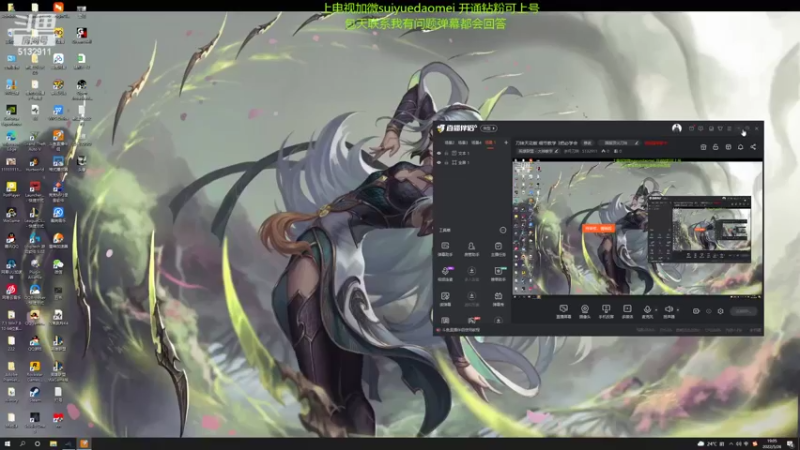Toggle lock on the 全屏1 source
This screenshot has width=800, height=450.
pyautogui.click(x=446, y=162)
